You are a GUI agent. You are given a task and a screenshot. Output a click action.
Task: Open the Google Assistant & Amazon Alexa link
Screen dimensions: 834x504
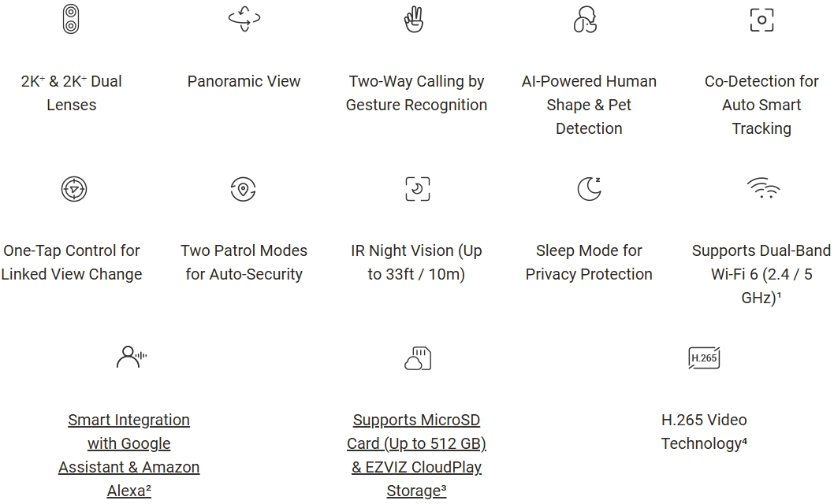point(129,455)
